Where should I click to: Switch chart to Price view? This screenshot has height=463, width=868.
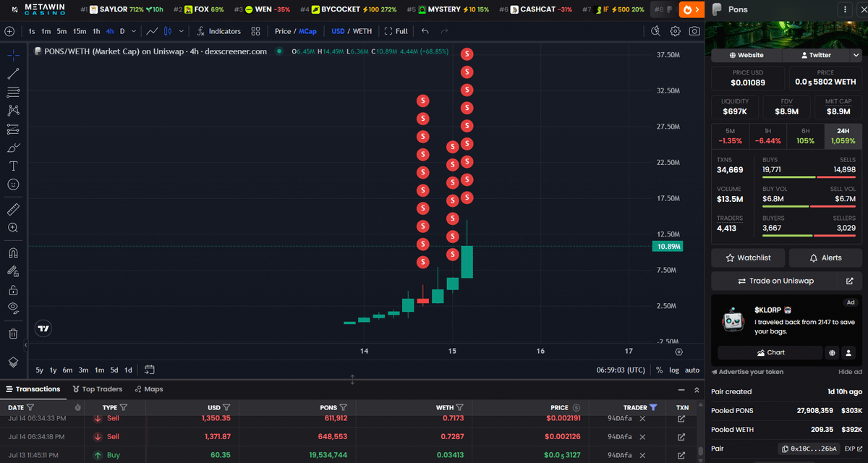point(283,31)
